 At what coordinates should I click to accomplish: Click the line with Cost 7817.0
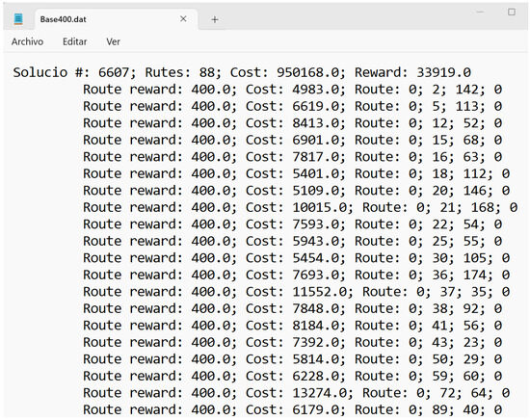click(292, 157)
